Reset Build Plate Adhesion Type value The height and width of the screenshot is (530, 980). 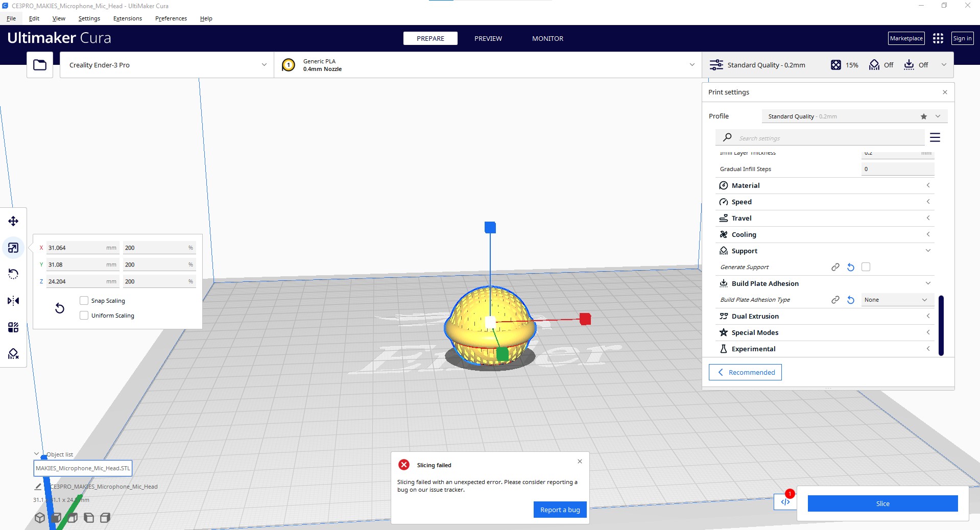(851, 300)
